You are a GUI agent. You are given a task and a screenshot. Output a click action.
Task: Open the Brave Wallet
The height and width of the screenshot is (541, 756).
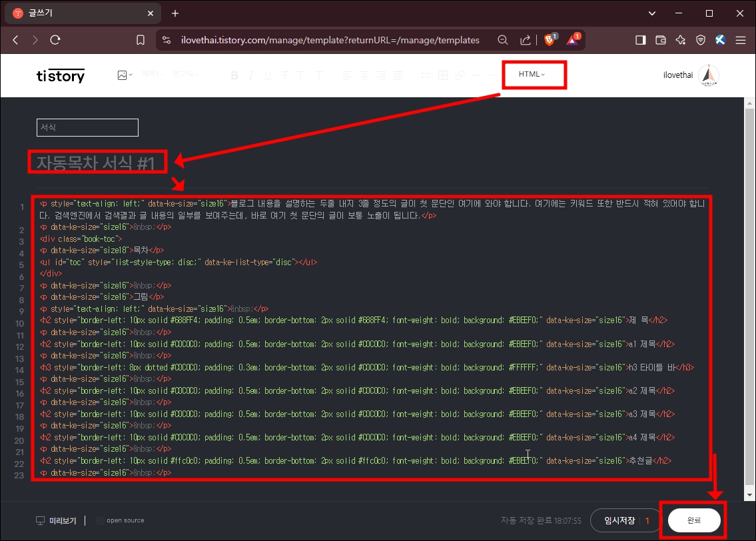(661, 40)
